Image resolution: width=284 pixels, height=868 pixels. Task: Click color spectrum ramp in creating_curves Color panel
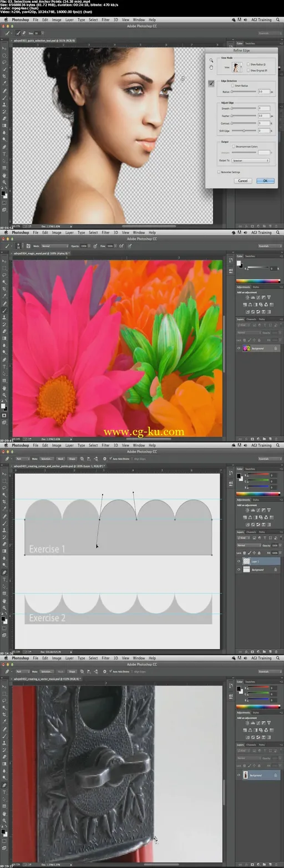[x=259, y=493]
